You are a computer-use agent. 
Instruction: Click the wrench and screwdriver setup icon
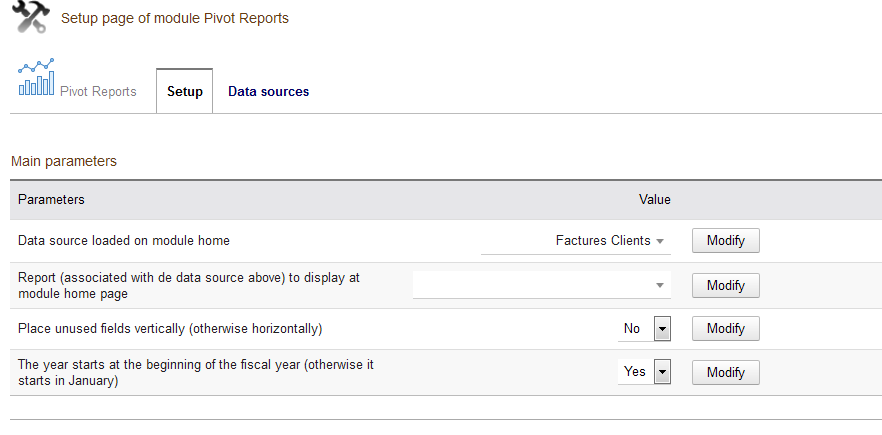[x=32, y=18]
